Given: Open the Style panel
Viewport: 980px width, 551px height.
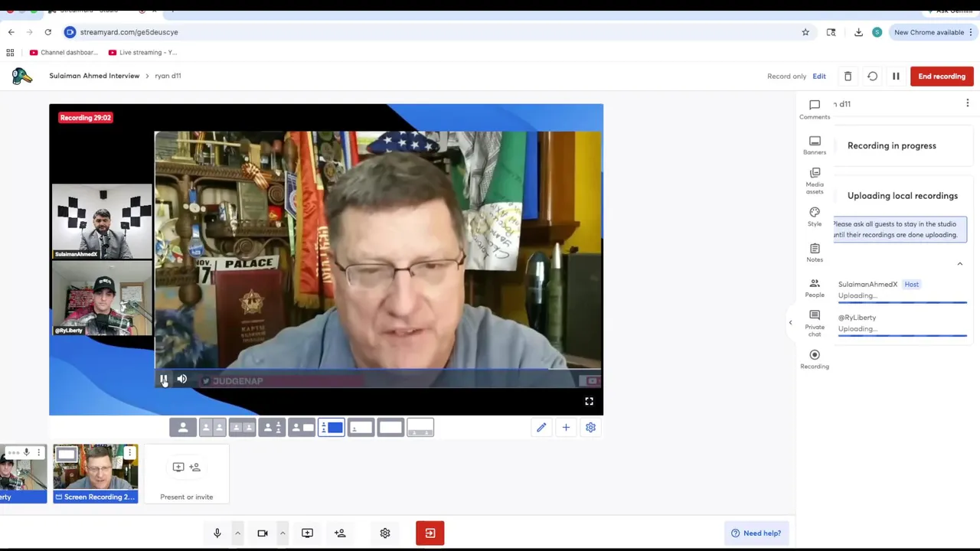Looking at the screenshot, I should pyautogui.click(x=815, y=217).
